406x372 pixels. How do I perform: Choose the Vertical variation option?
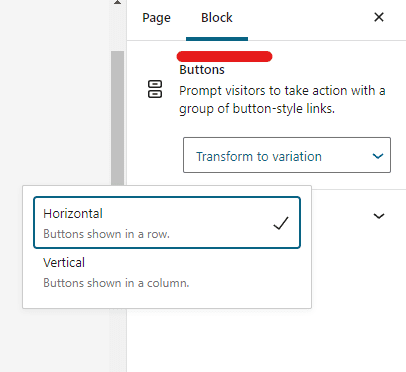(167, 272)
